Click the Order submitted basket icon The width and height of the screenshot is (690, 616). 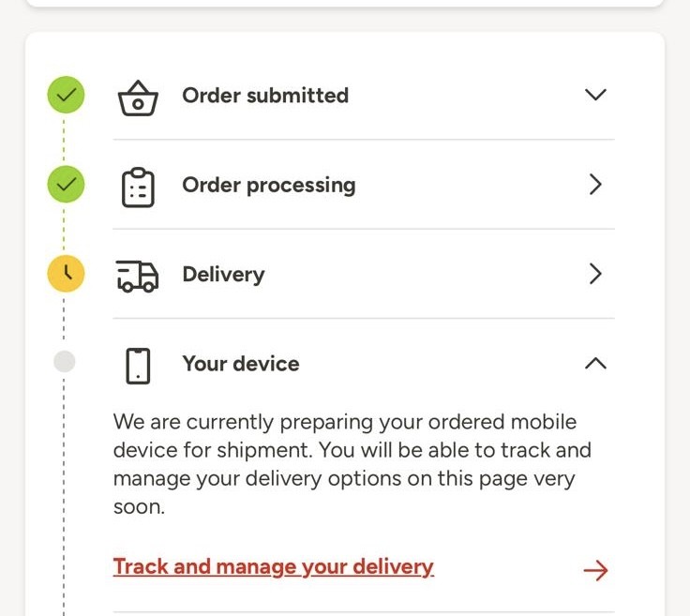tap(138, 97)
